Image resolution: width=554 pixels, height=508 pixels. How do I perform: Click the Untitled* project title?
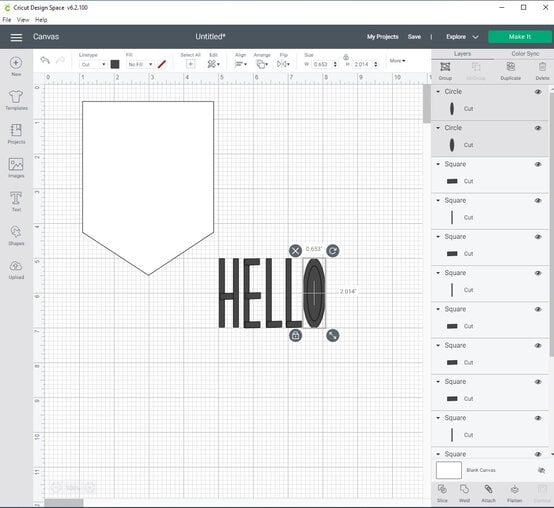[211, 37]
